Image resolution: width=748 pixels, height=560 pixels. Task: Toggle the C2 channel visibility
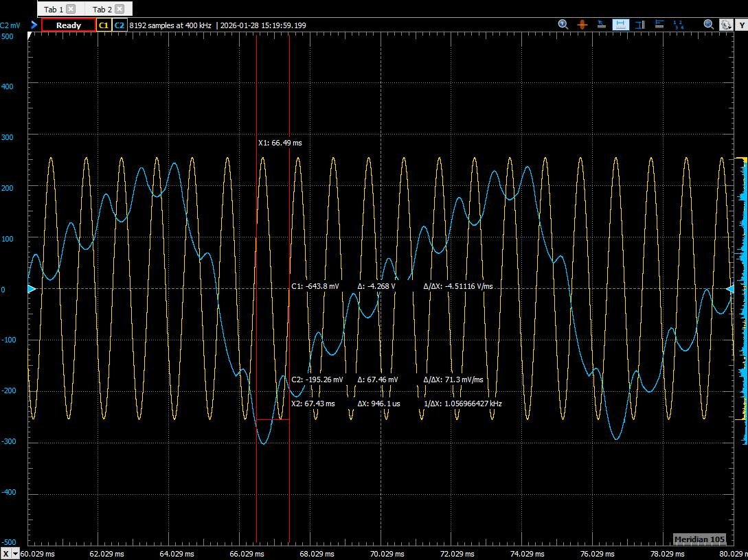pyautogui.click(x=120, y=25)
